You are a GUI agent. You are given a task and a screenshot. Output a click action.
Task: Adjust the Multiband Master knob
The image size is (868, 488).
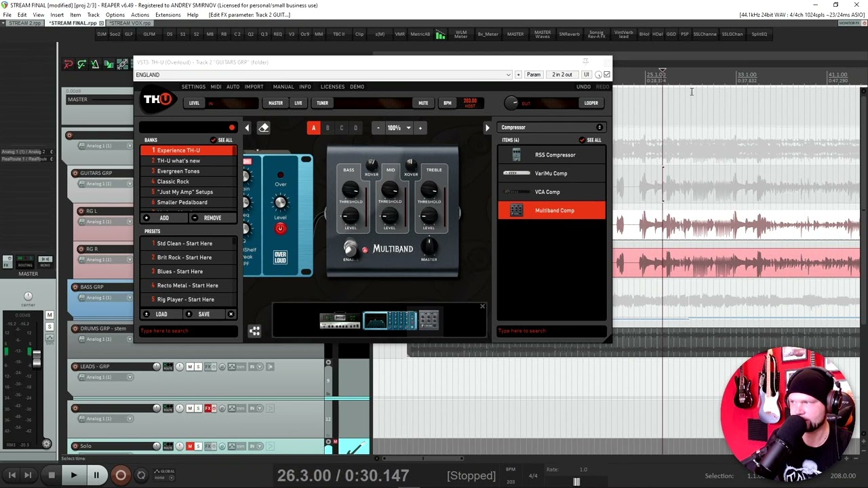click(429, 247)
